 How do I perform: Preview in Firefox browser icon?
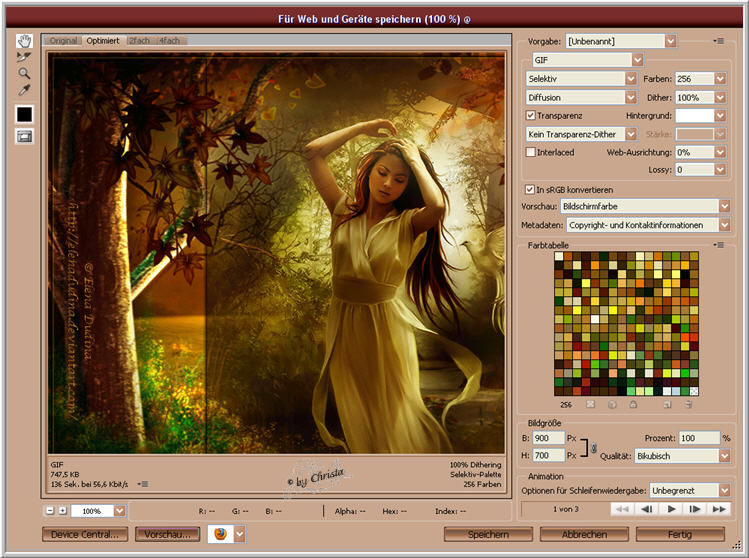click(x=220, y=534)
